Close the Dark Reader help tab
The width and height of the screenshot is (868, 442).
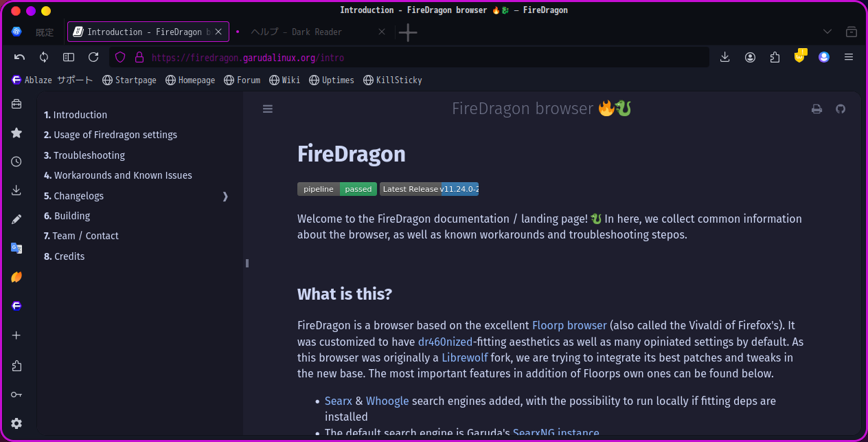382,32
